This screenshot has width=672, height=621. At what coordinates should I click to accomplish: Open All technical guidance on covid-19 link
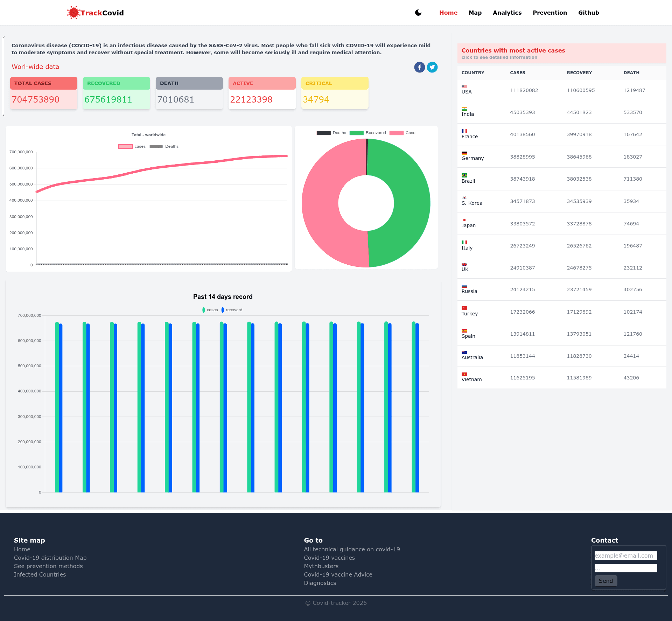pyautogui.click(x=352, y=549)
